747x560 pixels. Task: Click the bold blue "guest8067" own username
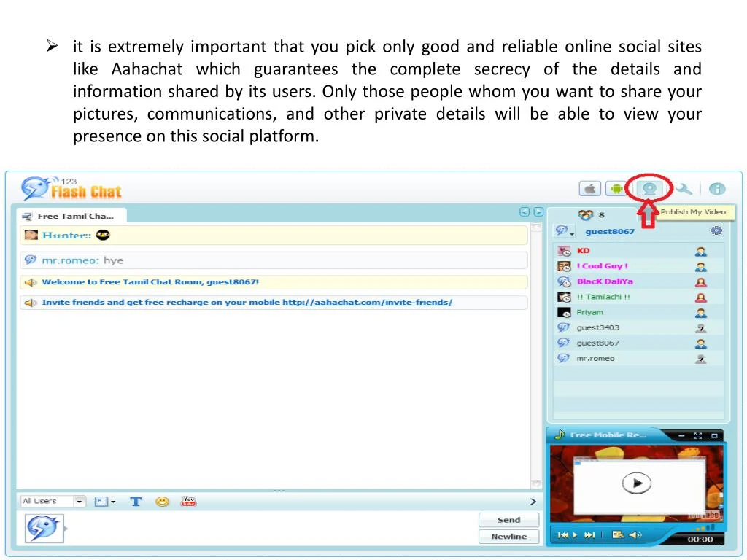(610, 231)
